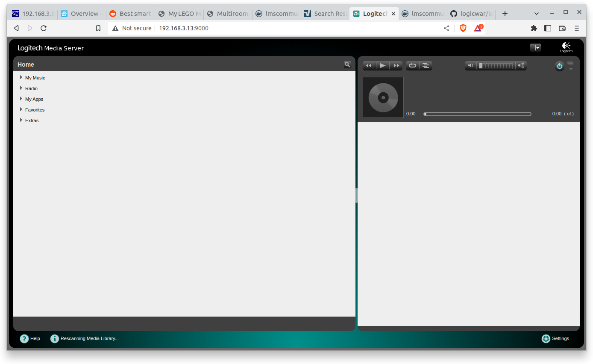This screenshot has width=593, height=364.
Task: Lower volume with the quiet speaker icon
Action: tap(471, 66)
